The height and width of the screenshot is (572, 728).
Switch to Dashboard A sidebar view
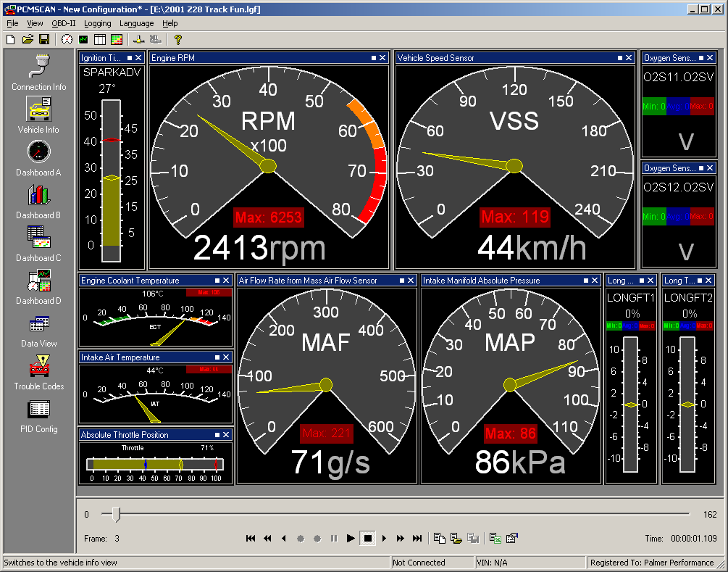click(x=38, y=157)
